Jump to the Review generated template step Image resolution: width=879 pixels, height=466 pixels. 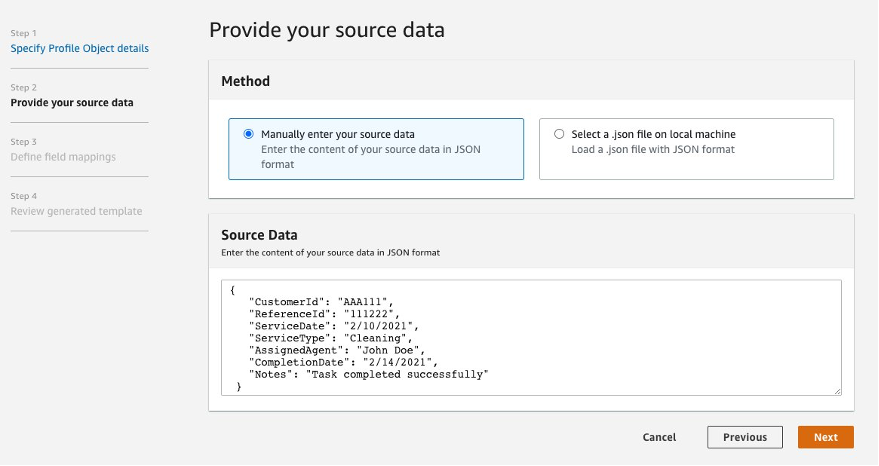point(76,211)
